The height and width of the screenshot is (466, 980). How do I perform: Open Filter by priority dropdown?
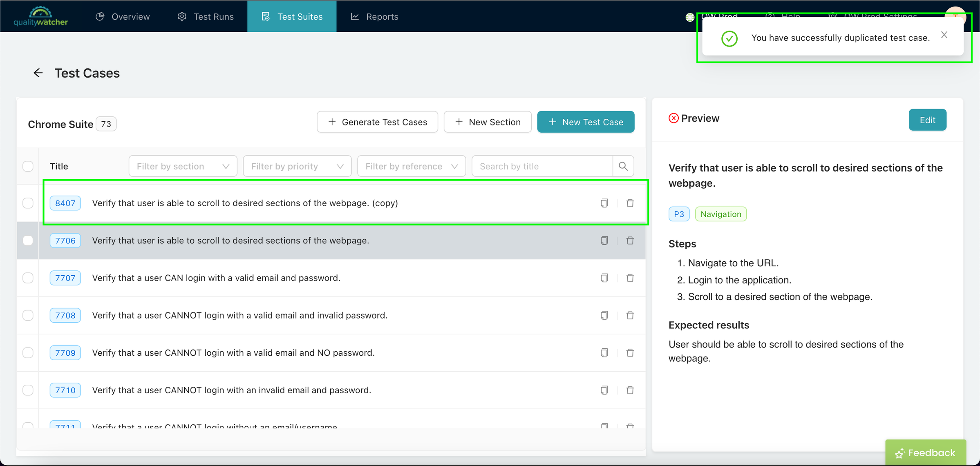(x=297, y=166)
